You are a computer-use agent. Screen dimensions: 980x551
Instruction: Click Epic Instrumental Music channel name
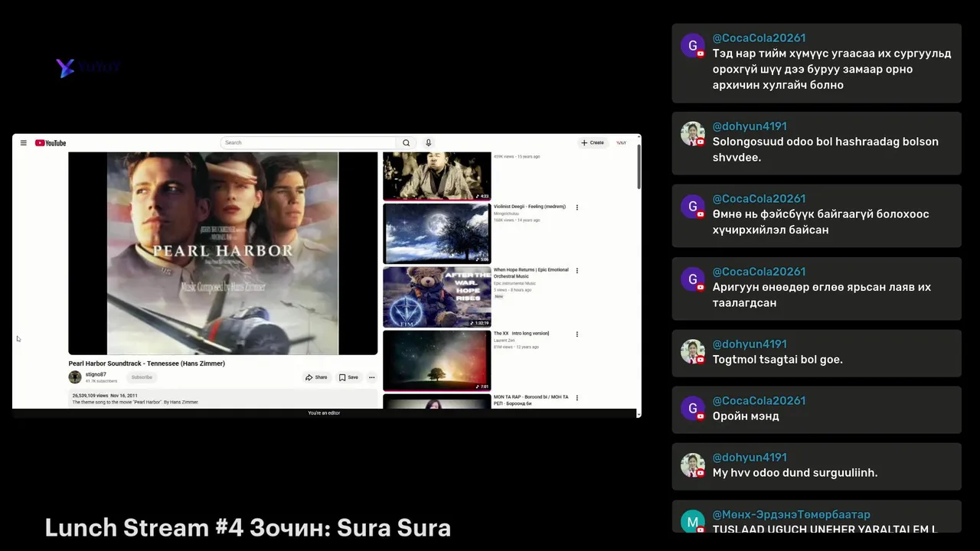(x=514, y=284)
